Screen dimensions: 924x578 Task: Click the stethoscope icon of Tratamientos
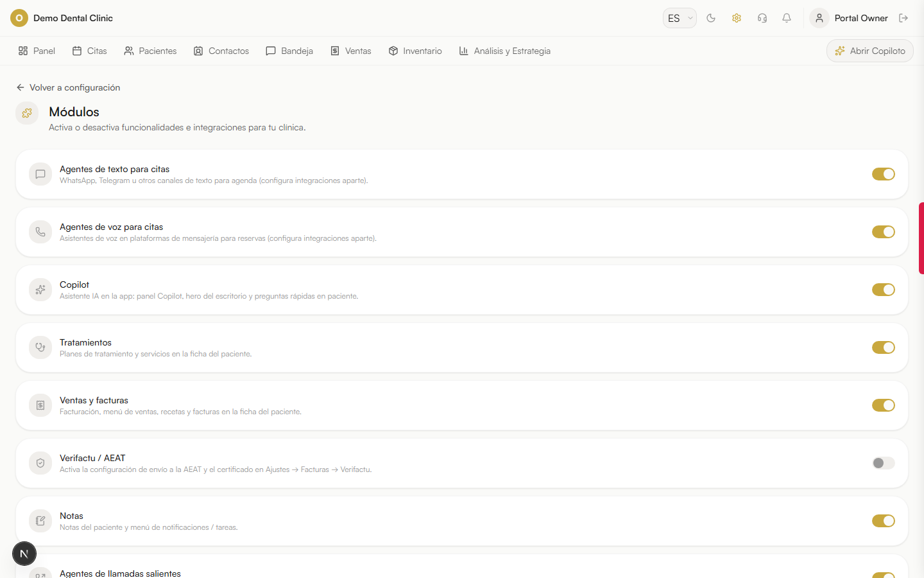[40, 347]
